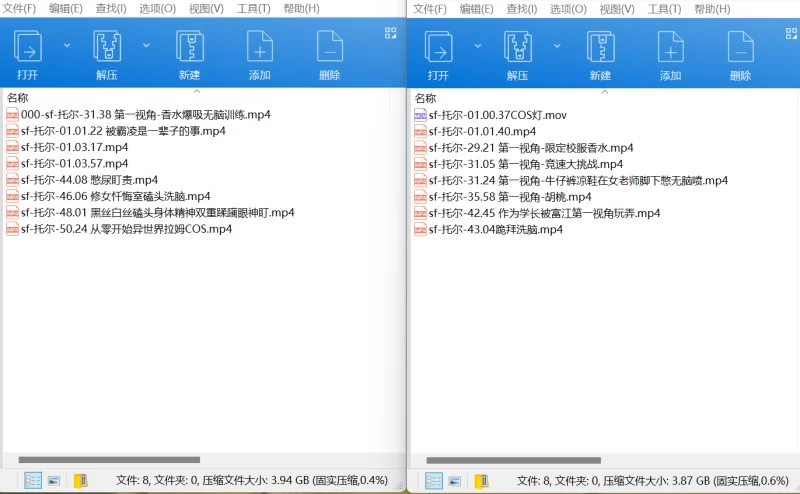Open the 视图(V) menu in left window

(207, 9)
